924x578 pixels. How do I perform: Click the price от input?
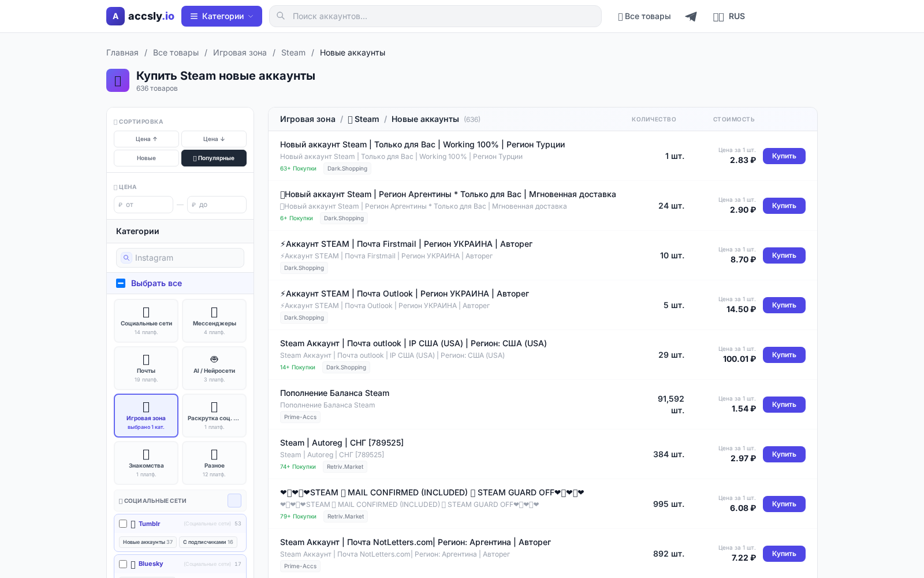click(x=143, y=205)
